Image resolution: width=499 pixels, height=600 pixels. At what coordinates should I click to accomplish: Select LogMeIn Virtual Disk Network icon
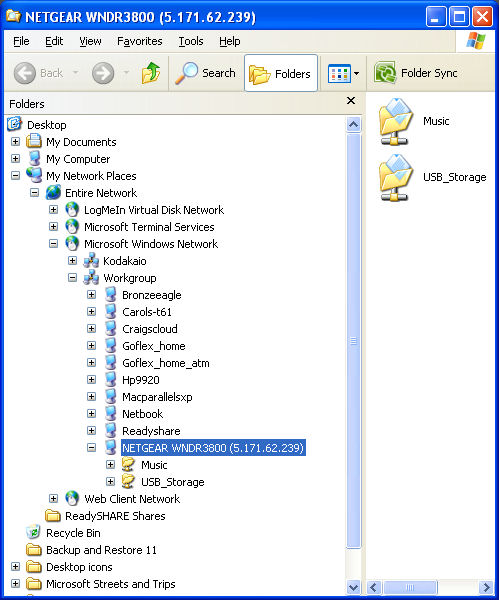(72, 209)
